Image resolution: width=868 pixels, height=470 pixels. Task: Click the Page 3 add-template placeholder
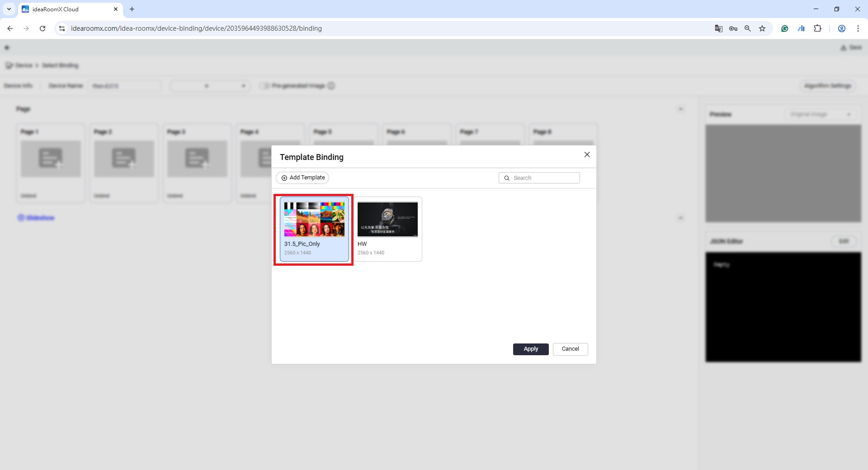[197, 159]
